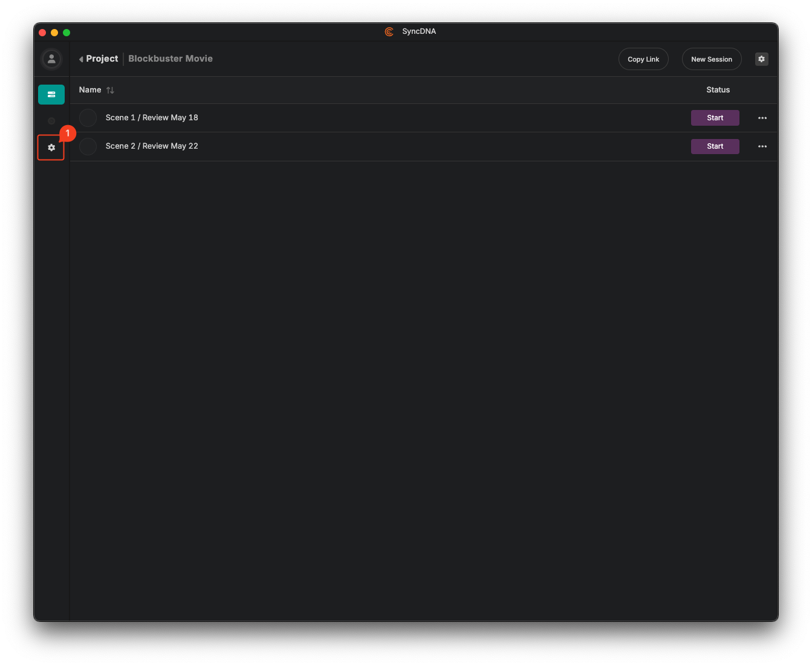Open more options for Scene 1 session
This screenshot has height=666, width=812.
[762, 118]
